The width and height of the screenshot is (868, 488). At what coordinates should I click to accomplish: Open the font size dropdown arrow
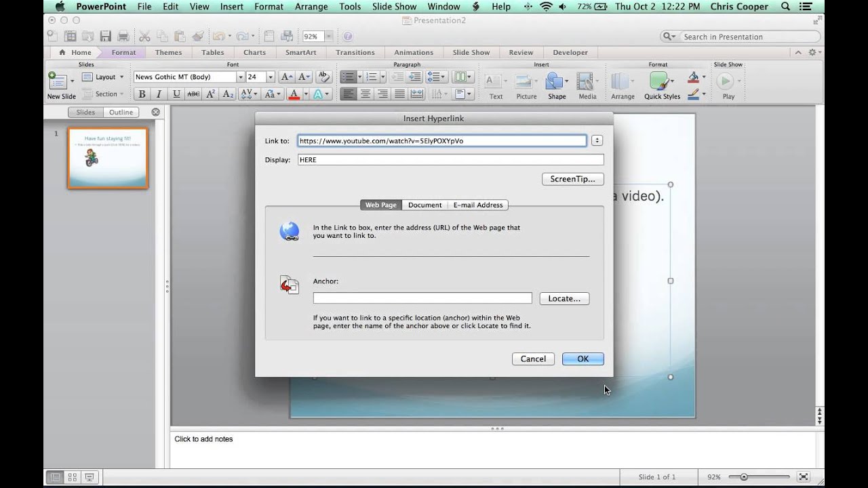click(x=271, y=77)
